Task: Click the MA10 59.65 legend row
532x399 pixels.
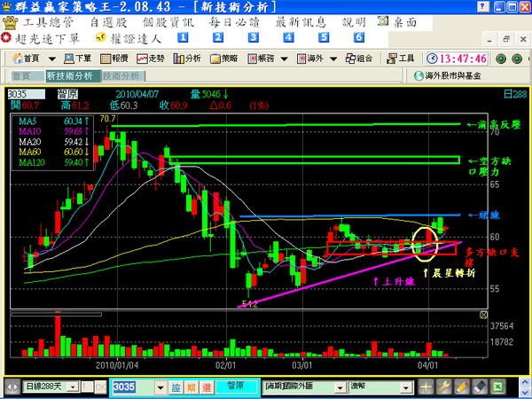Action: tap(53, 131)
